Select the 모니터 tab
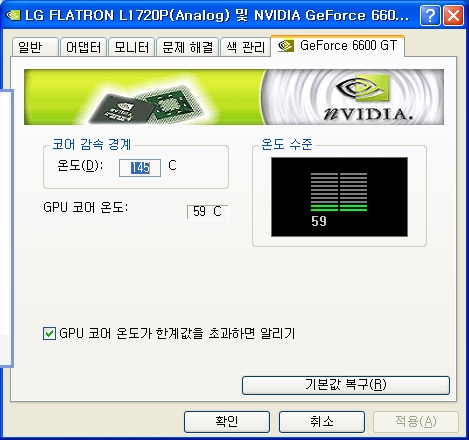469x440 pixels. [x=131, y=47]
